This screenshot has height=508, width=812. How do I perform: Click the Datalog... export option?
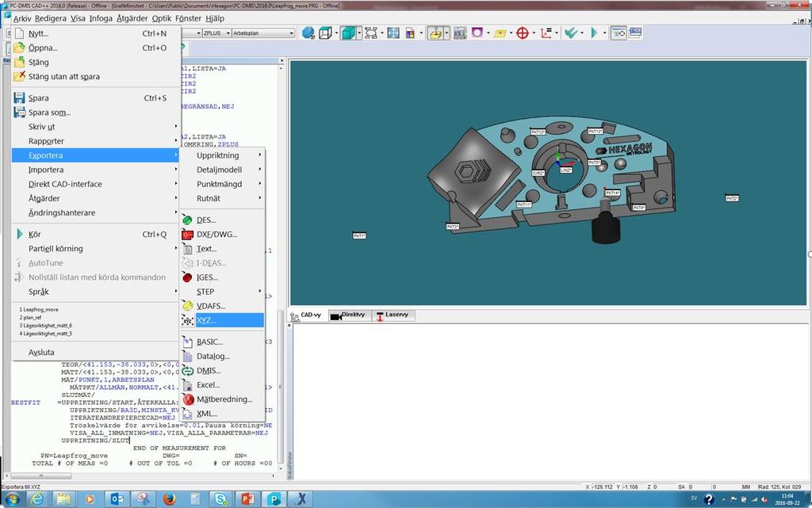point(223,357)
